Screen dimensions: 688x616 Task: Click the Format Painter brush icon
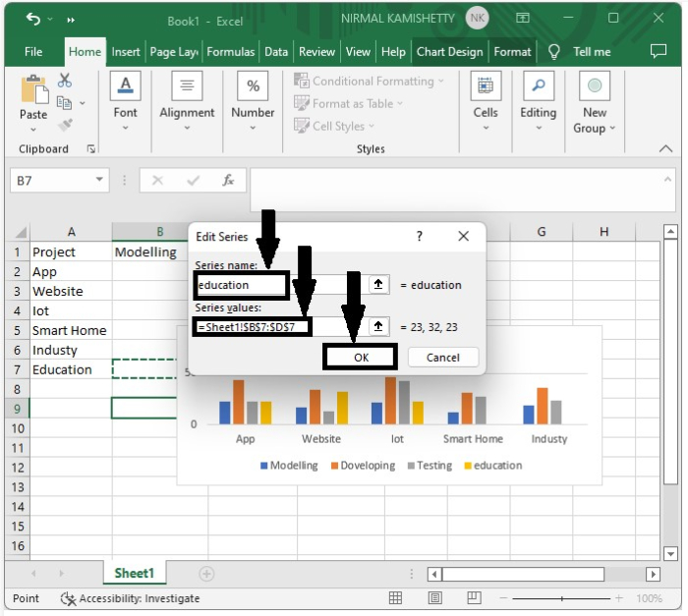(65, 125)
